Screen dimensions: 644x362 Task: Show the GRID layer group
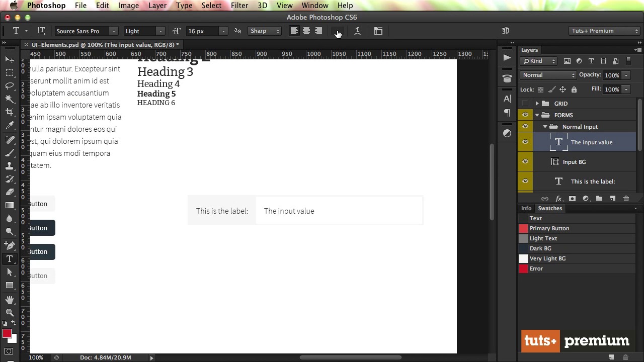(525, 104)
